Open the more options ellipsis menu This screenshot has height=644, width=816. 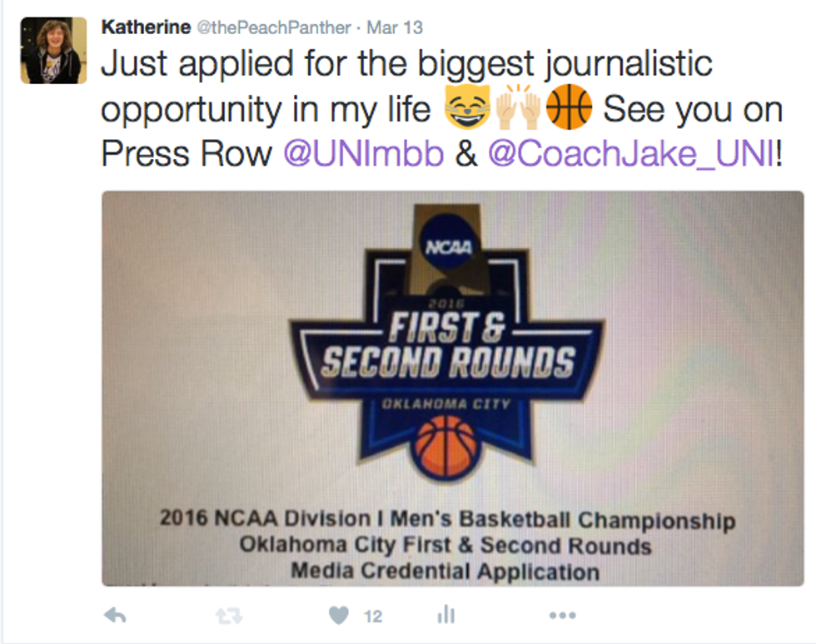pos(563,616)
